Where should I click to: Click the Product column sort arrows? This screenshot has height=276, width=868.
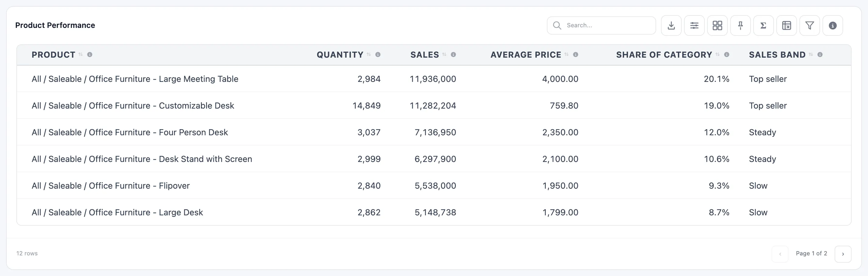[80, 55]
